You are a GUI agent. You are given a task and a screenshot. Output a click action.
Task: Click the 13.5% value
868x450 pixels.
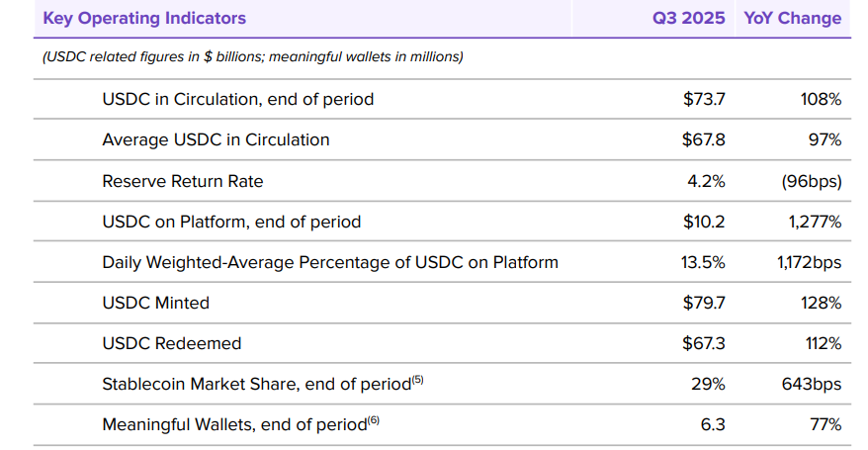[x=704, y=262]
